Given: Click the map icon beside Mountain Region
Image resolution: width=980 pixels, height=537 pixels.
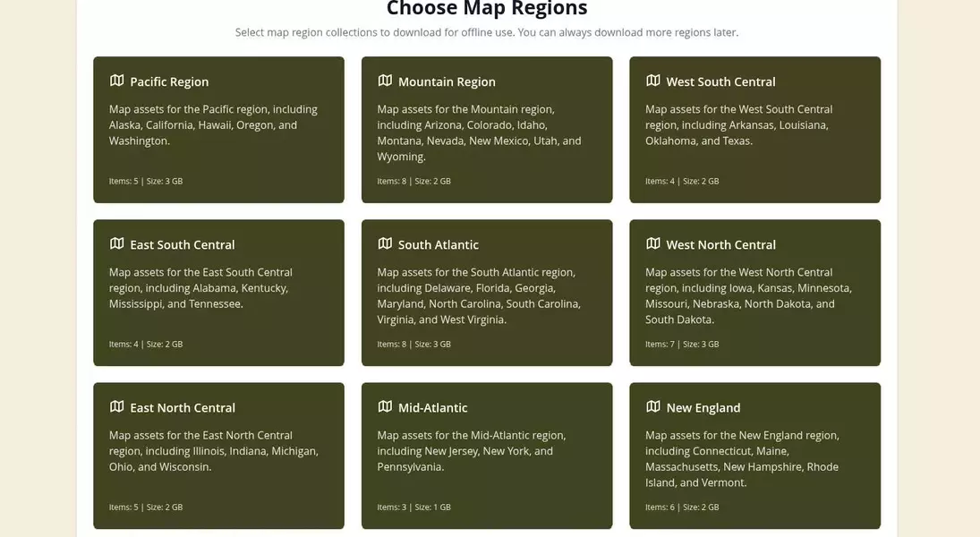Looking at the screenshot, I should [385, 81].
